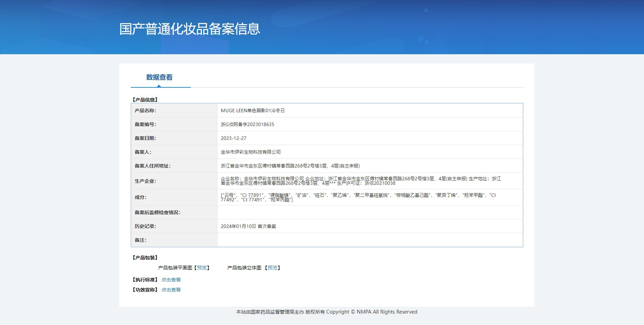Open the 数据查看 tab

pos(159,77)
